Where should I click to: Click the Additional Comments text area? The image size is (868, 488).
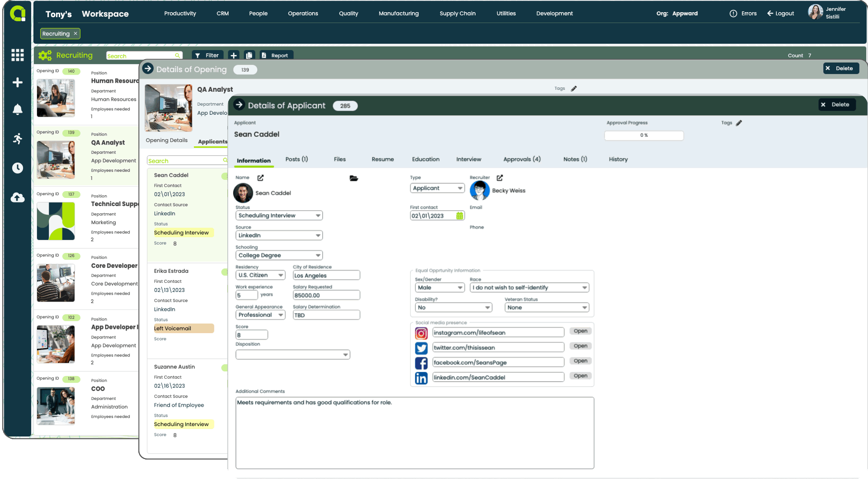[415, 433]
